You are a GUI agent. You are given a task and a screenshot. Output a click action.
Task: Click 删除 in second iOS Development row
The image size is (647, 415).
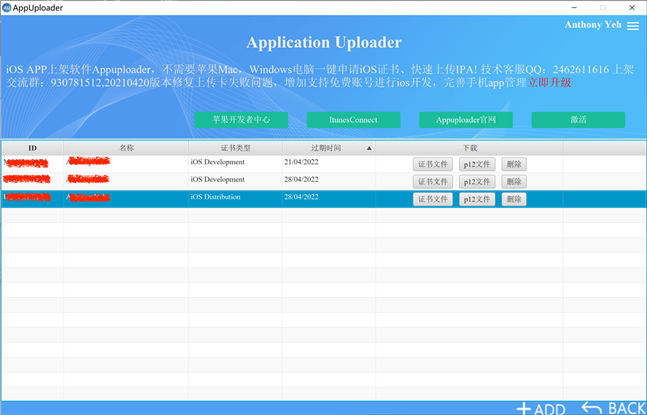pyautogui.click(x=514, y=182)
